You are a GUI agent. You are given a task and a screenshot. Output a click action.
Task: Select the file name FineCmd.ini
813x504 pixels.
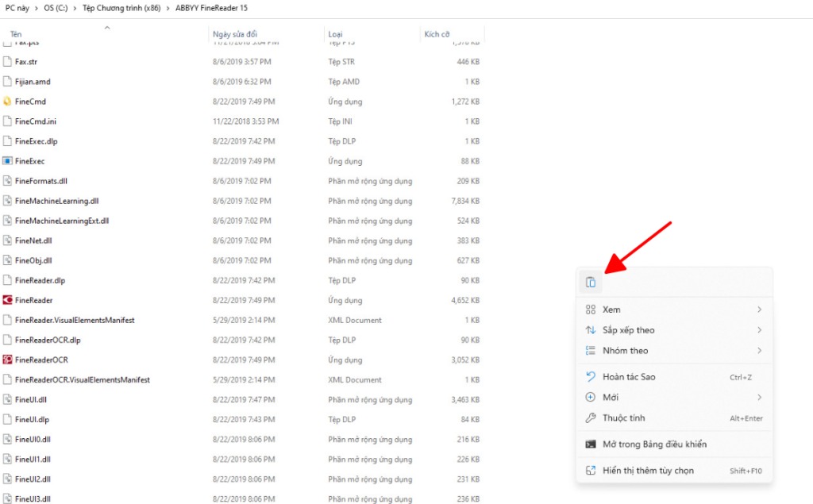pyautogui.click(x=35, y=121)
